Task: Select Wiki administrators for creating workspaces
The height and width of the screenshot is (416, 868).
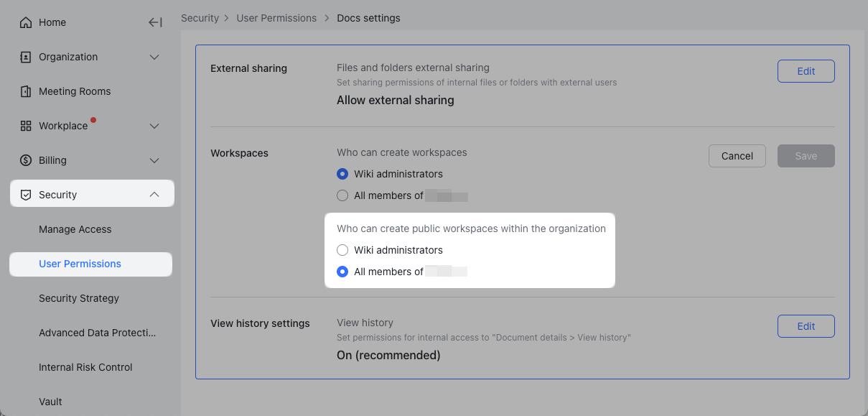Action: click(342, 174)
